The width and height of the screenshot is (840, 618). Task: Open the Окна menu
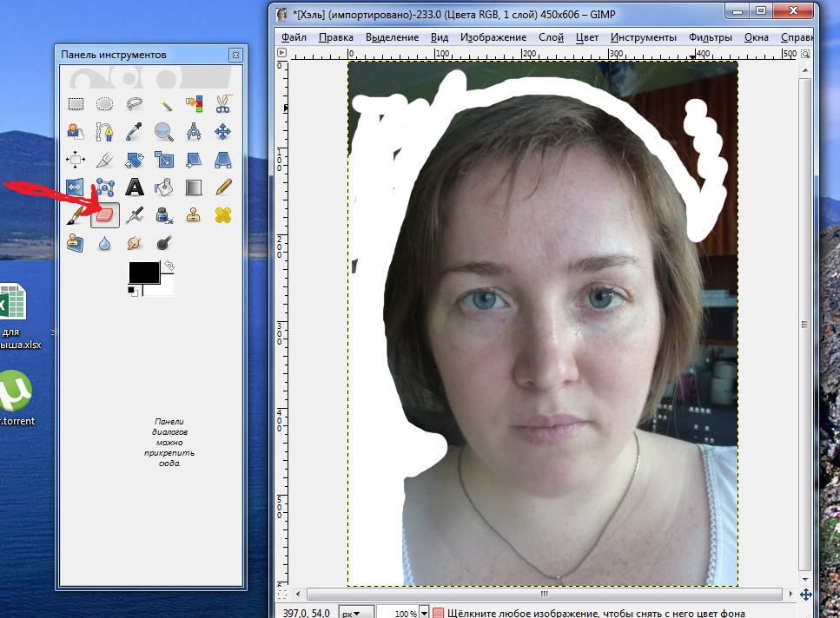point(757,37)
